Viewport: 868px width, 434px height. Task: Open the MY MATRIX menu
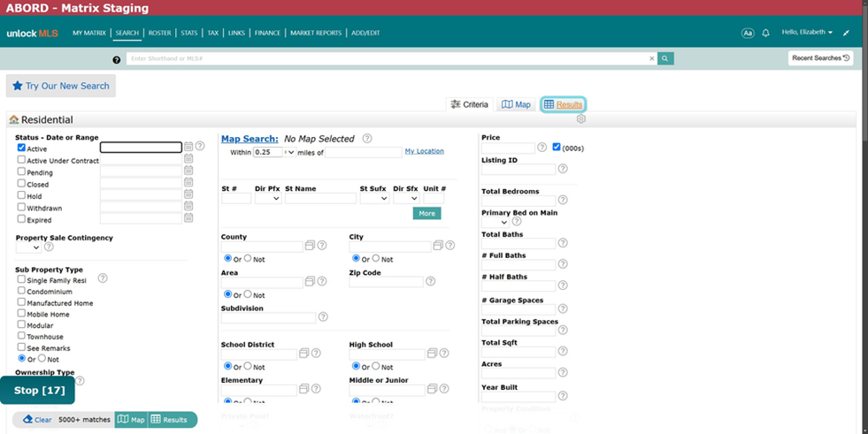[89, 34]
